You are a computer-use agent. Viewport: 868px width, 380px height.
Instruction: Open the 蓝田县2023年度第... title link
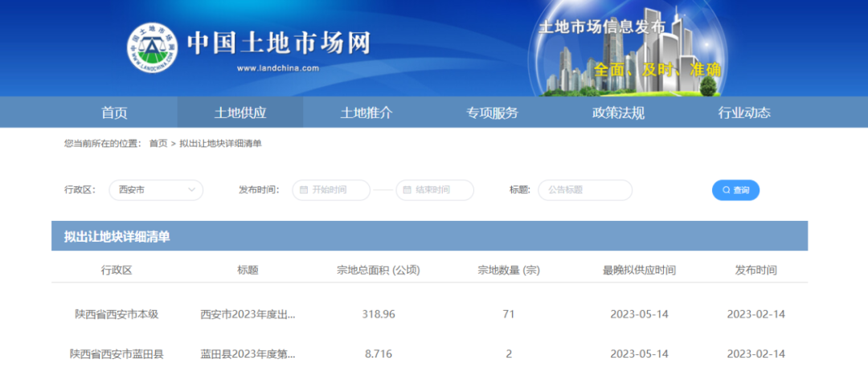(248, 354)
